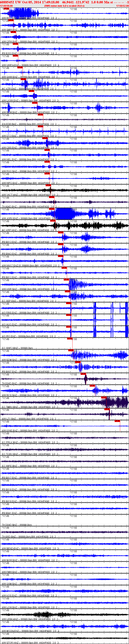Viewport: 129px width, 644px height.
Task: Select the UW STOR HHZ station label
Action: point(30,642)
